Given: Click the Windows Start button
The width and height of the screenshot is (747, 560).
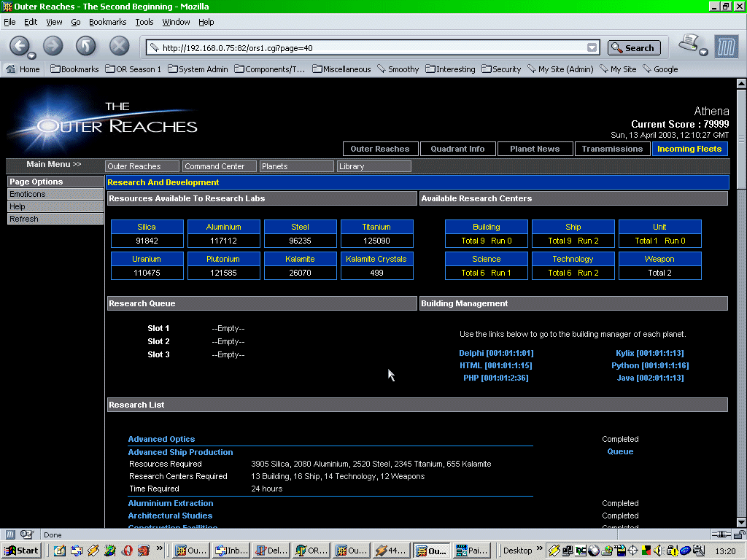Looking at the screenshot, I should tap(21, 551).
